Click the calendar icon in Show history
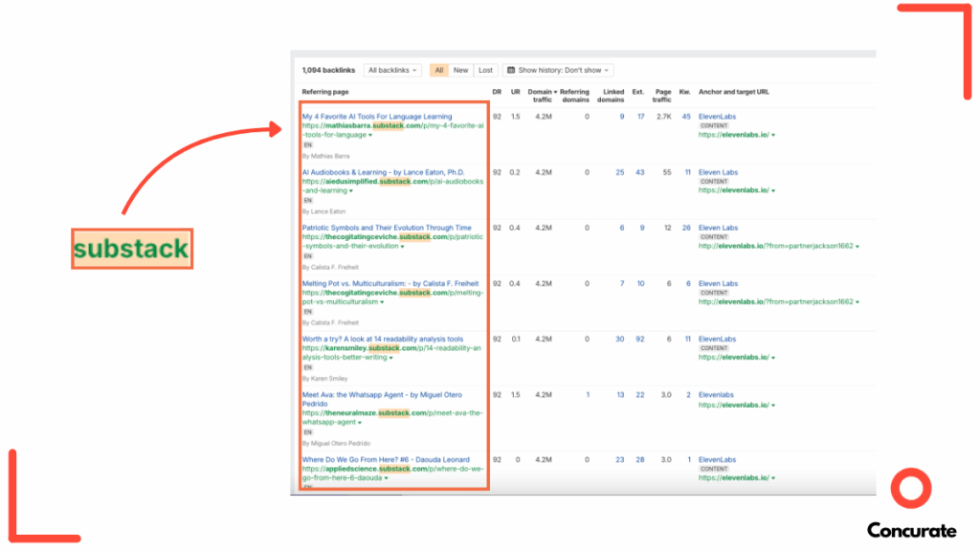Screen dimensions: 980x551 [511, 70]
